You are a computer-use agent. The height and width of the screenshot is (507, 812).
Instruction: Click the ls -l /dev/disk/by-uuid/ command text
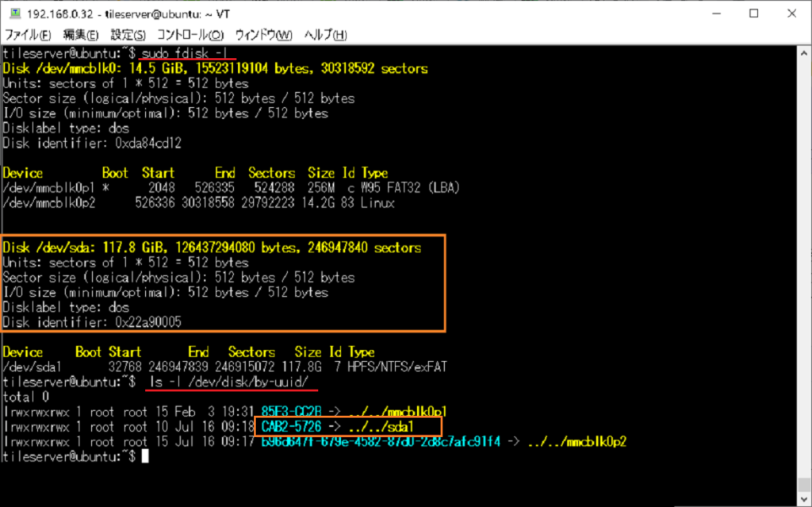(232, 382)
